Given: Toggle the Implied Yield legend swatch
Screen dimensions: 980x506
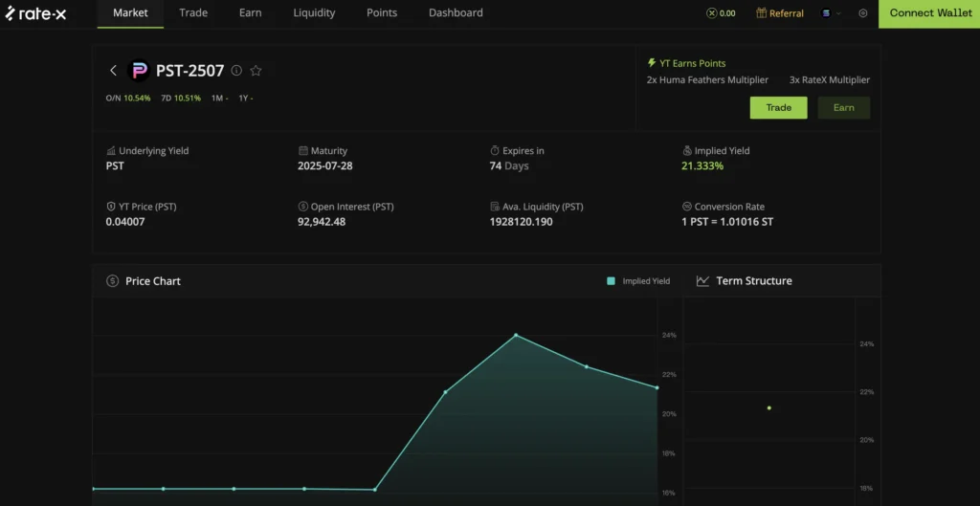Looking at the screenshot, I should [612, 281].
